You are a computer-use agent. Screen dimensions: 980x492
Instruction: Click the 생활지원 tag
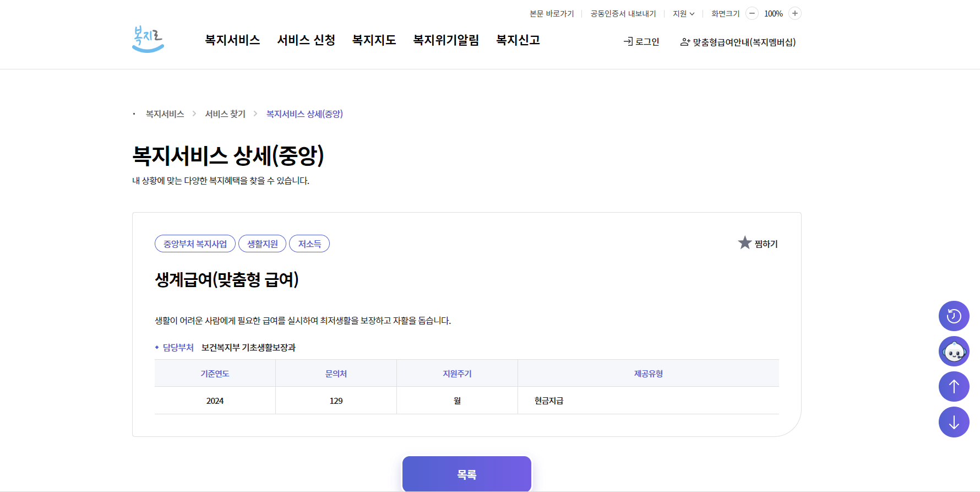tap(262, 244)
